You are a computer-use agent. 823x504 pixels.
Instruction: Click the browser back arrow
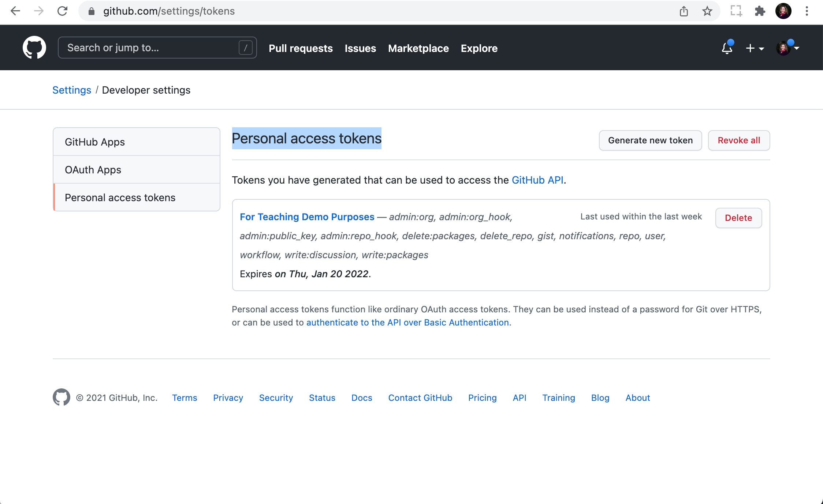tap(15, 11)
